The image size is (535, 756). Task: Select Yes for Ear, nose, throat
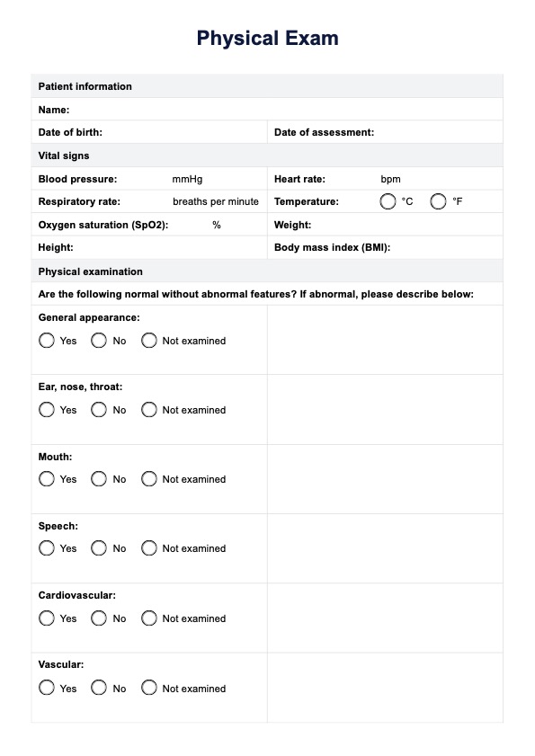click(x=47, y=410)
